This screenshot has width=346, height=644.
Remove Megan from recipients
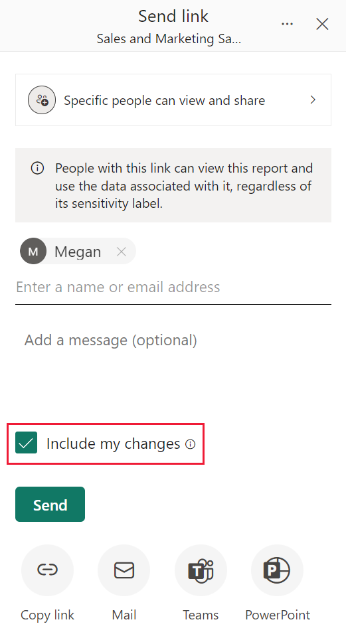122,252
